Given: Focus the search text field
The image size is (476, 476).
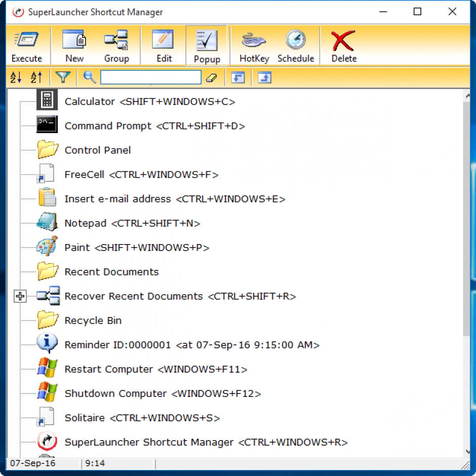Looking at the screenshot, I should pyautogui.click(x=150, y=77).
